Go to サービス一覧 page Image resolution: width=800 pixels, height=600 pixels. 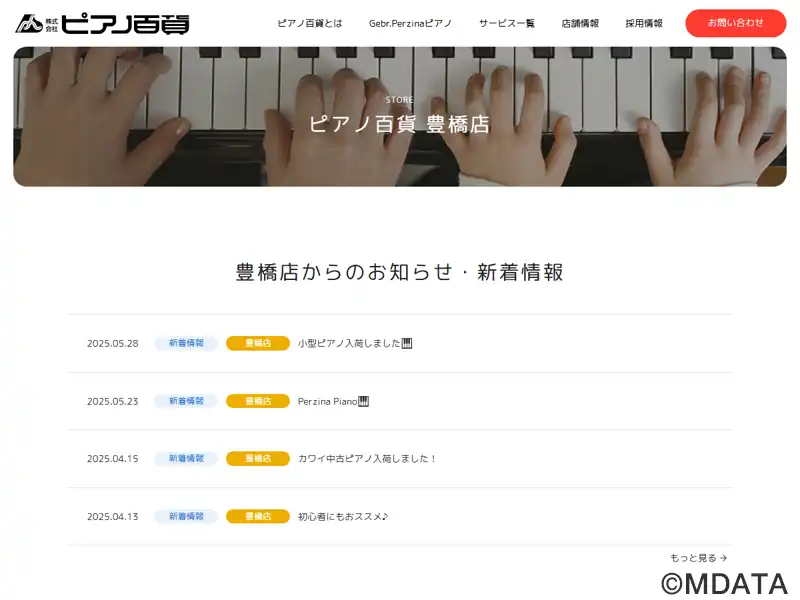pos(507,23)
